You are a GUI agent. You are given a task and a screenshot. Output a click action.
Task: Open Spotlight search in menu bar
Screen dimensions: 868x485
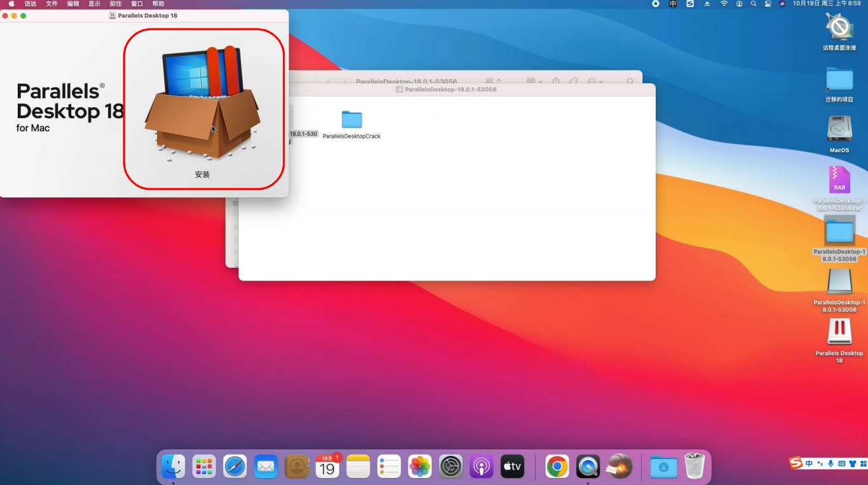[754, 4]
